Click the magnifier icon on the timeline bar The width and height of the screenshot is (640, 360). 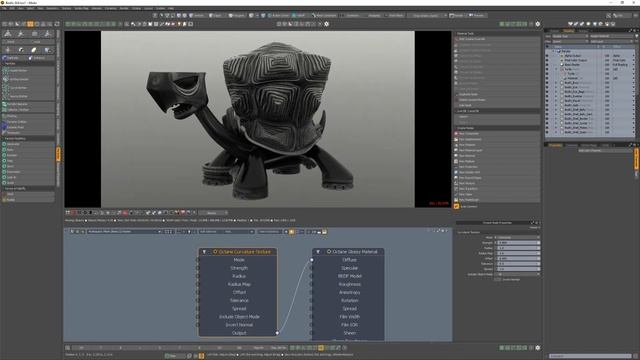point(68,348)
